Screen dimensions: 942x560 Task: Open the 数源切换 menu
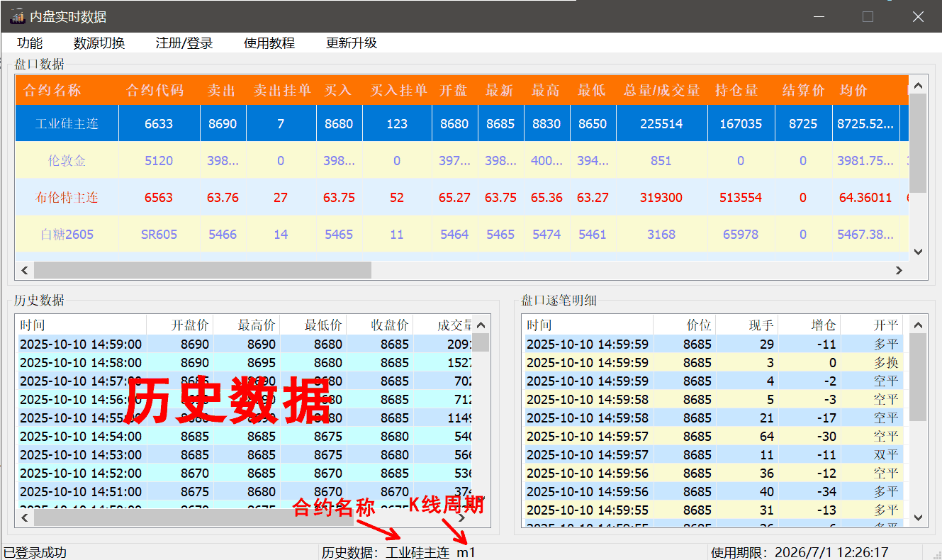[99, 43]
